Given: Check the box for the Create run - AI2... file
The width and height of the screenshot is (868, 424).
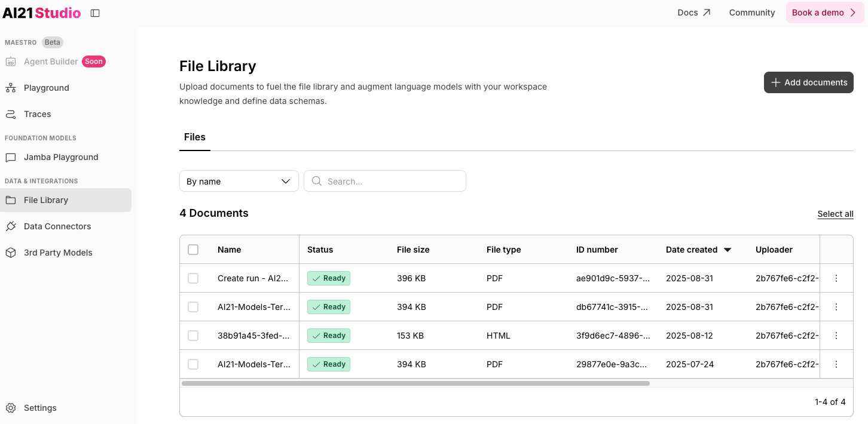Looking at the screenshot, I should [193, 278].
